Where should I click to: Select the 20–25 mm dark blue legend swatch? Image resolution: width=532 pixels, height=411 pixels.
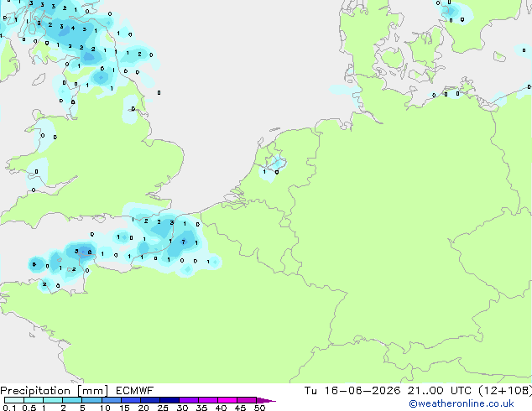150,400
